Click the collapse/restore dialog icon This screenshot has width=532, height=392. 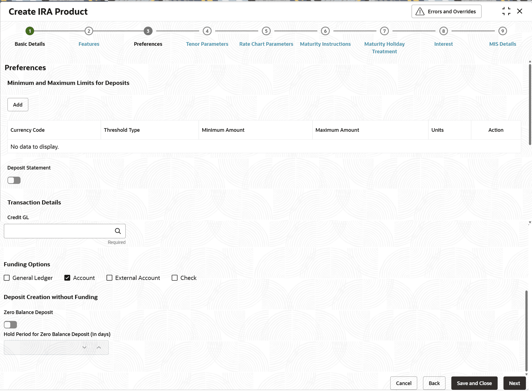(x=506, y=11)
